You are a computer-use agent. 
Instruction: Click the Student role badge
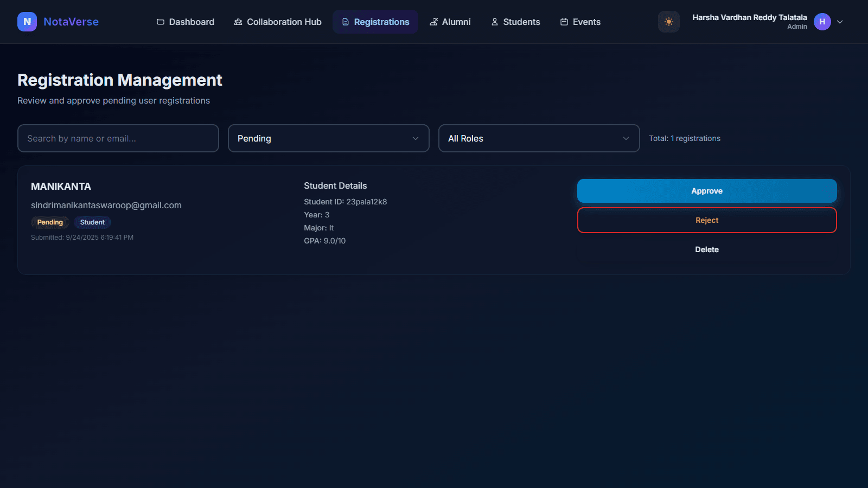click(x=92, y=222)
